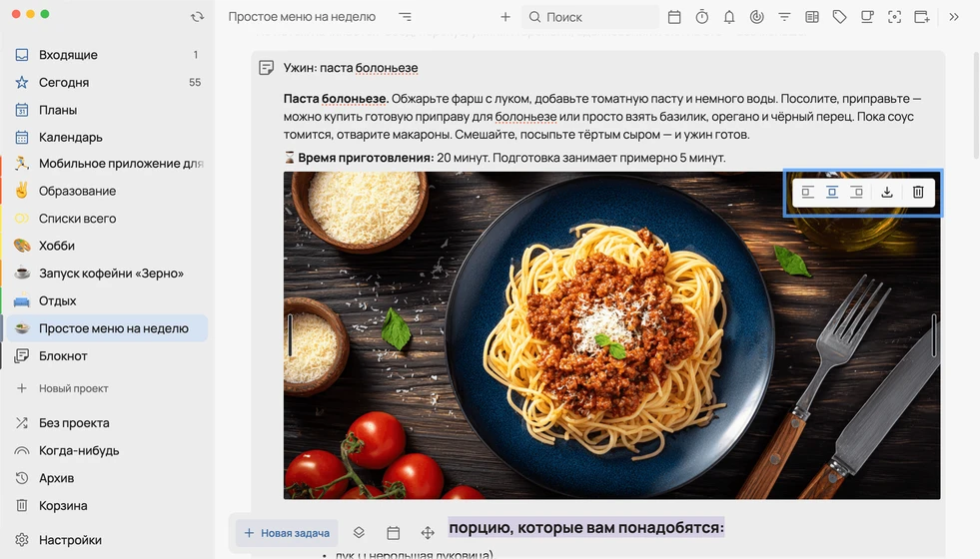The width and height of the screenshot is (980, 559).
Task: Select right image alignment option
Action: [x=857, y=192]
